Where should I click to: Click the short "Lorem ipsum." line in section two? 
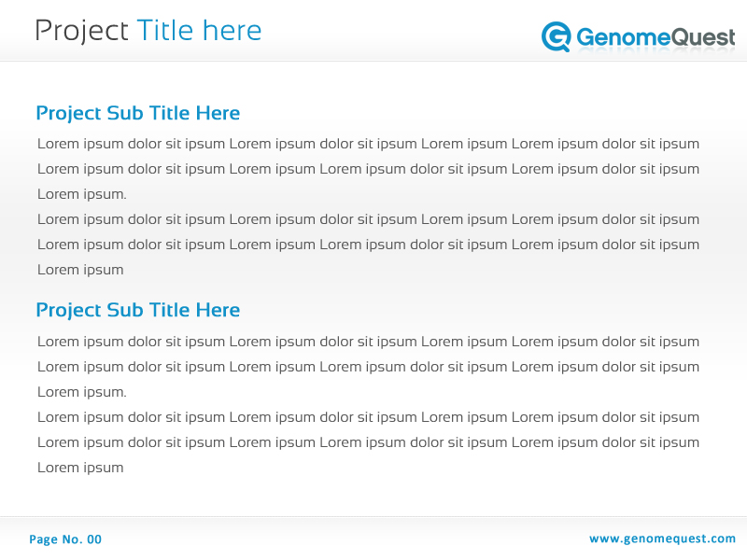point(81,392)
